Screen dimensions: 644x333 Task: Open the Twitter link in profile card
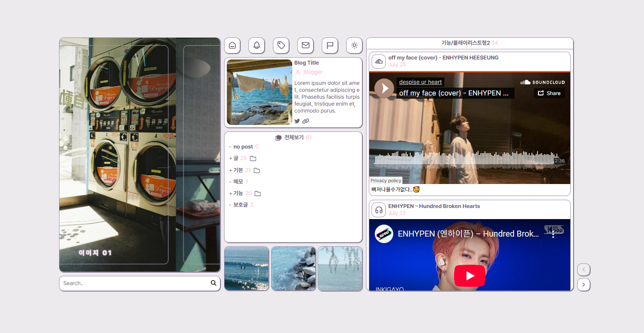pyautogui.click(x=297, y=121)
